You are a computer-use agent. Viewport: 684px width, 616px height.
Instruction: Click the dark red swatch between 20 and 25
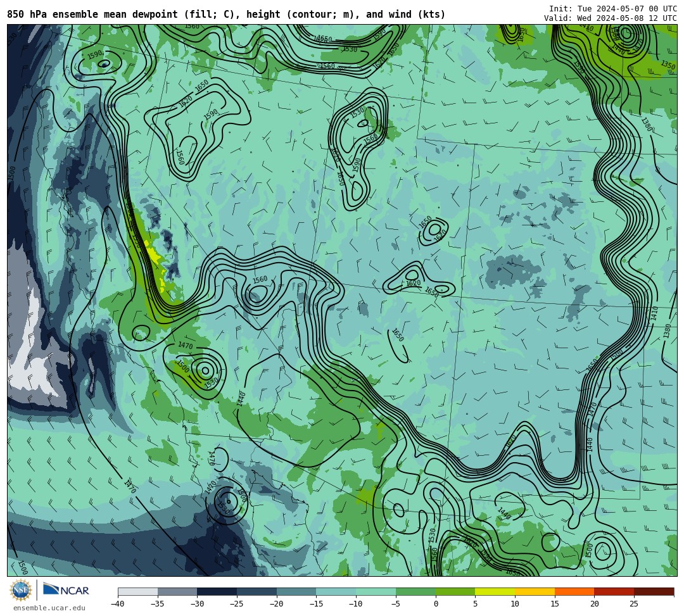(x=614, y=591)
